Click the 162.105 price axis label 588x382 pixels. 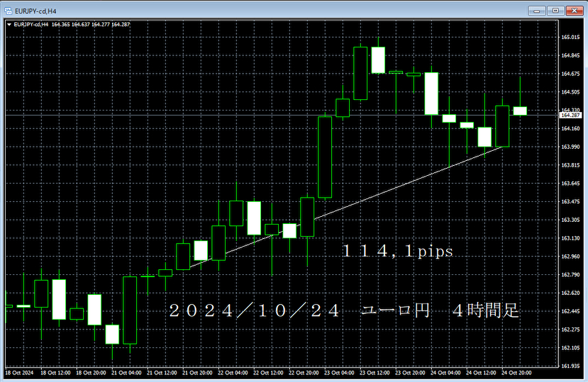(570, 348)
